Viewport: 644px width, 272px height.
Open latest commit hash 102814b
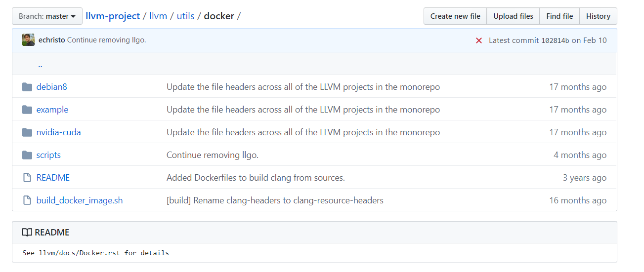click(555, 40)
